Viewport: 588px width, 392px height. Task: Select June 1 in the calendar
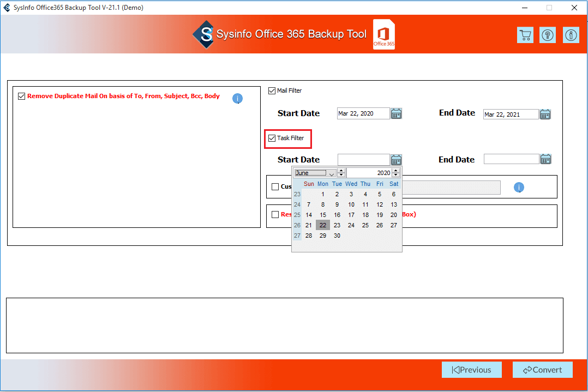[323, 194]
